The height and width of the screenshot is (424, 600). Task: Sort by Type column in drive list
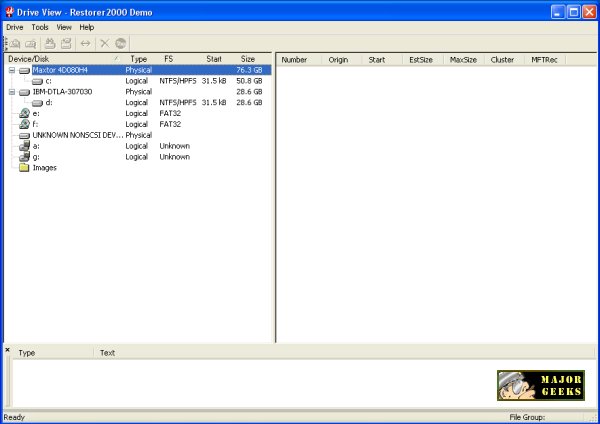139,59
